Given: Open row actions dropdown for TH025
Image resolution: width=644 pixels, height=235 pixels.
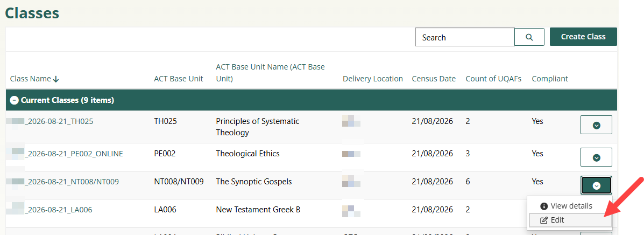Looking at the screenshot, I should click(596, 125).
